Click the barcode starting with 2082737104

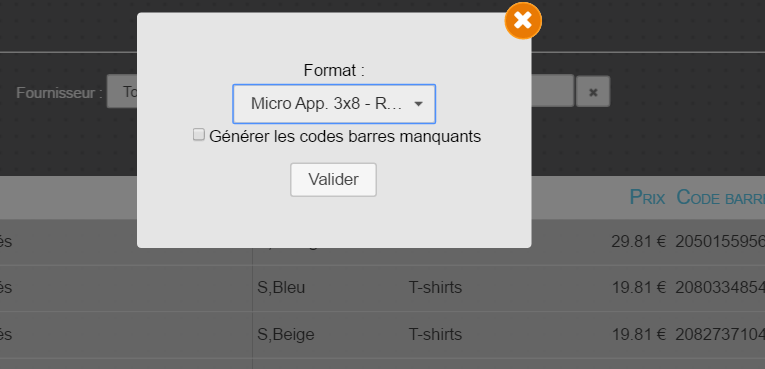point(720,334)
